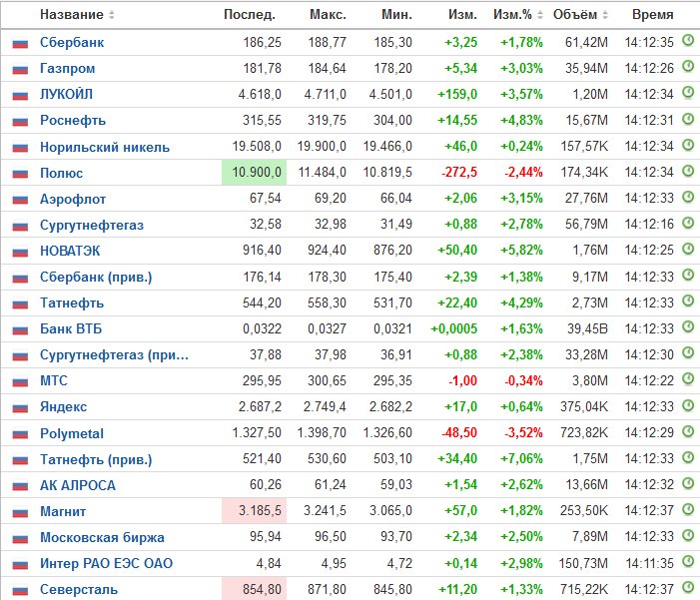Open the Сбербанк stock link
The image size is (700, 600).
tap(72, 42)
